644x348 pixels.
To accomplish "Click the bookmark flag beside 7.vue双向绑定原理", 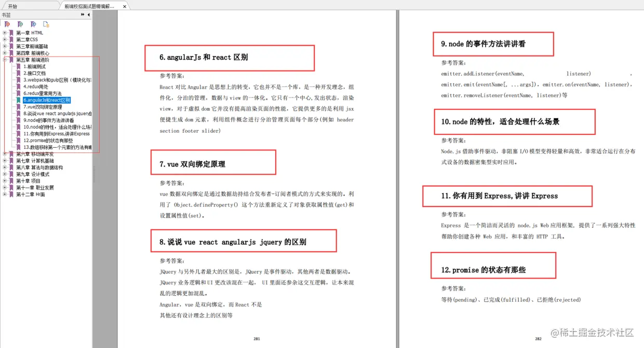I will [x=18, y=107].
